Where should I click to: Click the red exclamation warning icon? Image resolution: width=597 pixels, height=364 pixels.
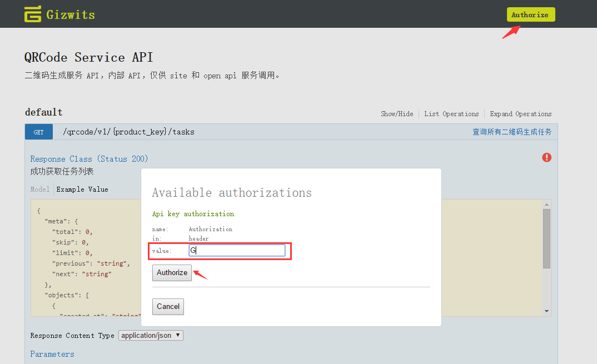click(x=546, y=157)
